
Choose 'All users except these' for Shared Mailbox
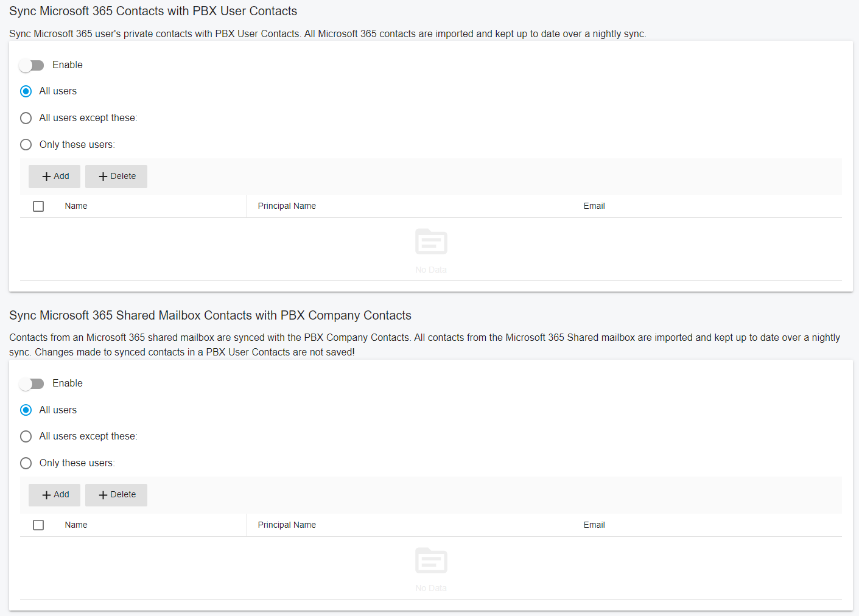26,436
